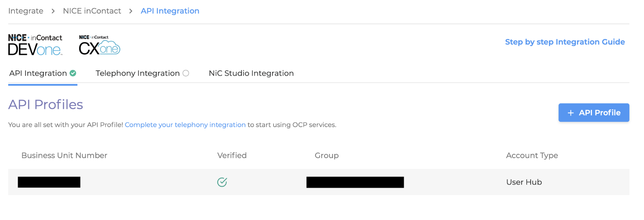Click the NICE inContact DEVone logo
644x220 pixels.
(x=35, y=45)
